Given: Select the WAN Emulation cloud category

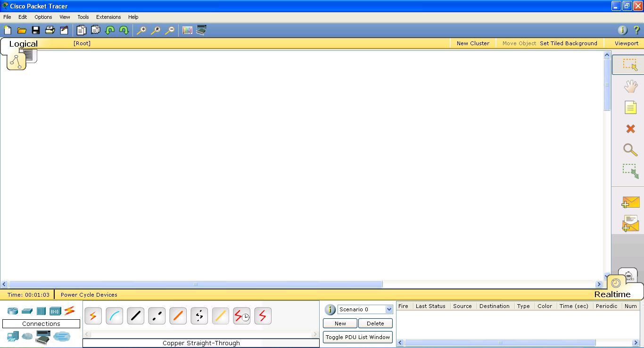Looking at the screenshot, I should [27, 337].
